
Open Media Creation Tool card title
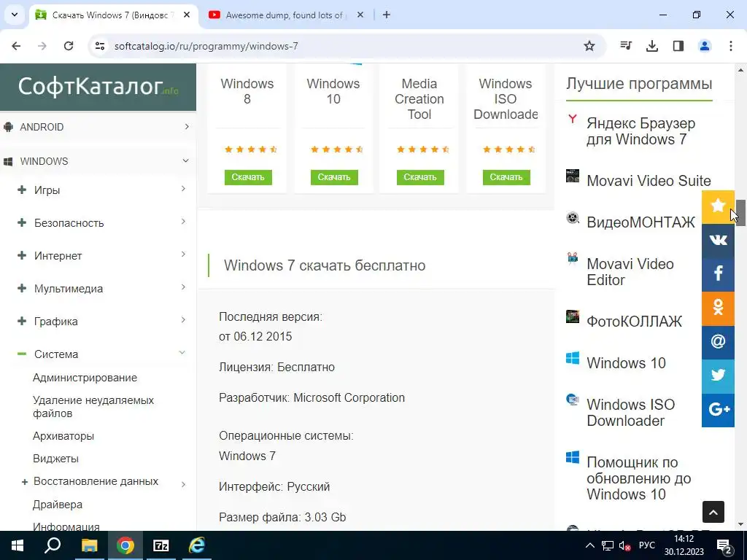(x=419, y=99)
